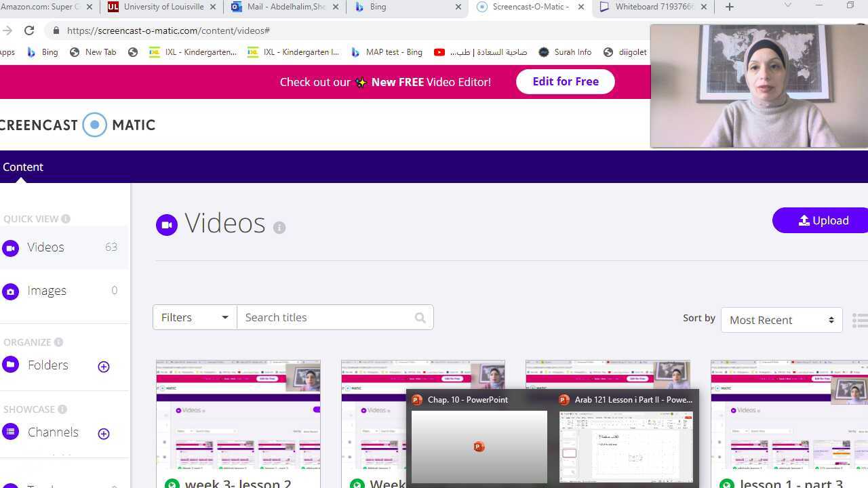Select the Chap. 10 - PowerPoint window preview
This screenshot has height=488, width=868.
(x=479, y=438)
